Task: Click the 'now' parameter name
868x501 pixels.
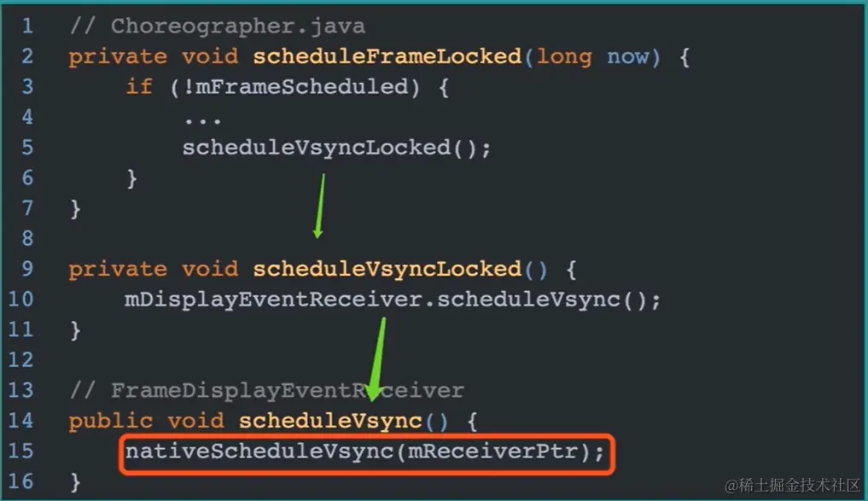Action: [628, 56]
